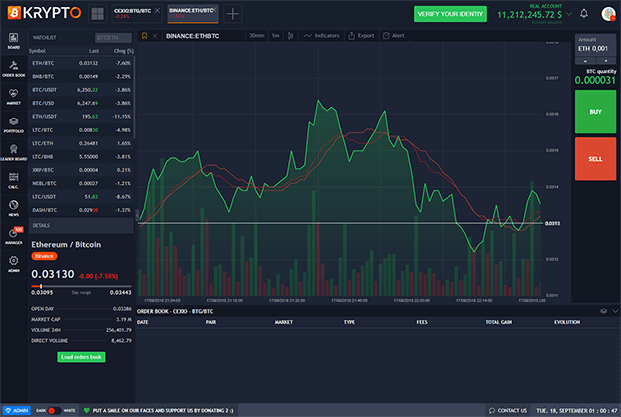Image resolution: width=621 pixels, height=417 pixels.
Task: Select LTC/ETH row in watchlist
Action: tap(81, 143)
